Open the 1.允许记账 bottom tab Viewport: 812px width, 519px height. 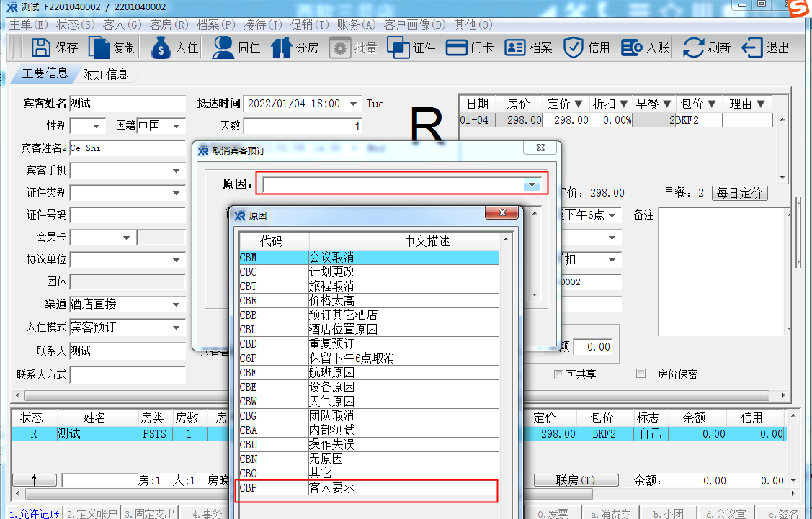coord(35,513)
